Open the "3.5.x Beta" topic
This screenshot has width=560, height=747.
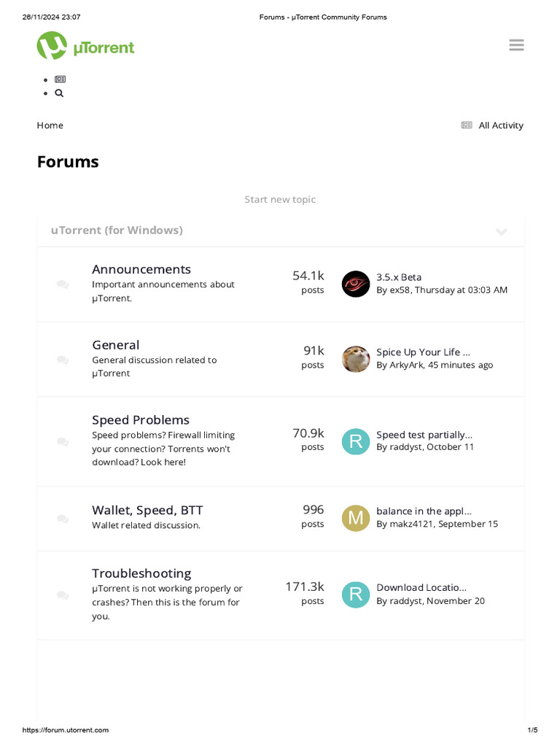coord(399,277)
